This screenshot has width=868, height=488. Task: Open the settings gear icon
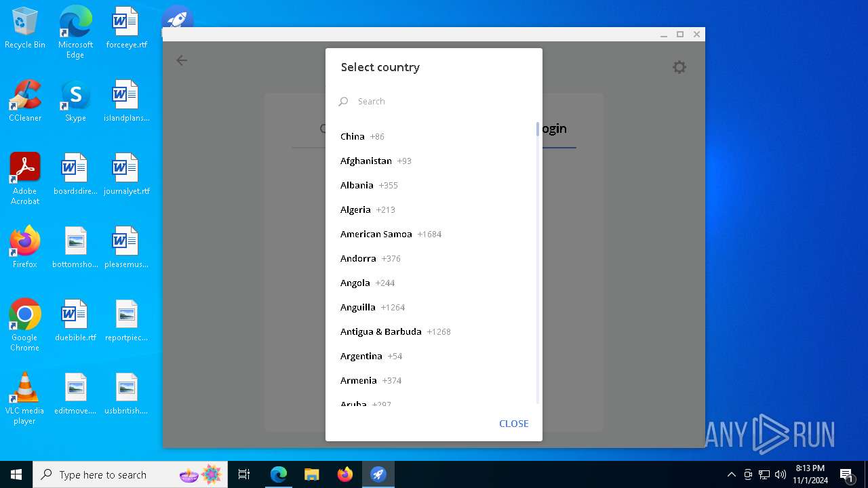[679, 67]
